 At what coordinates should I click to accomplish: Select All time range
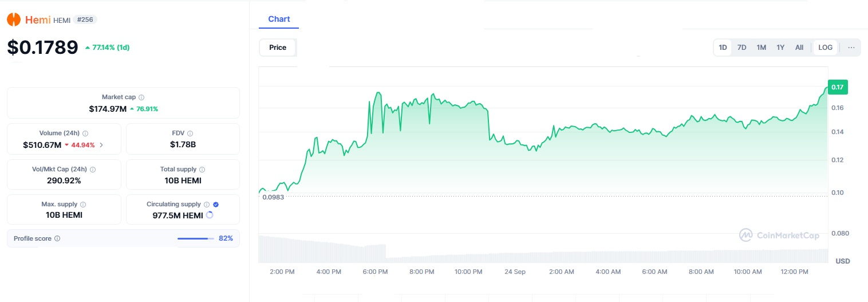(799, 48)
